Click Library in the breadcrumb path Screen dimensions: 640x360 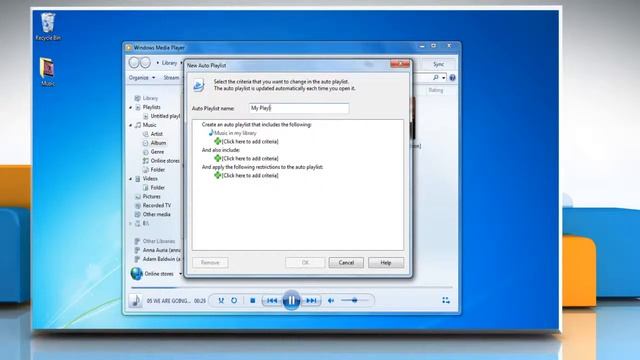(x=169, y=63)
